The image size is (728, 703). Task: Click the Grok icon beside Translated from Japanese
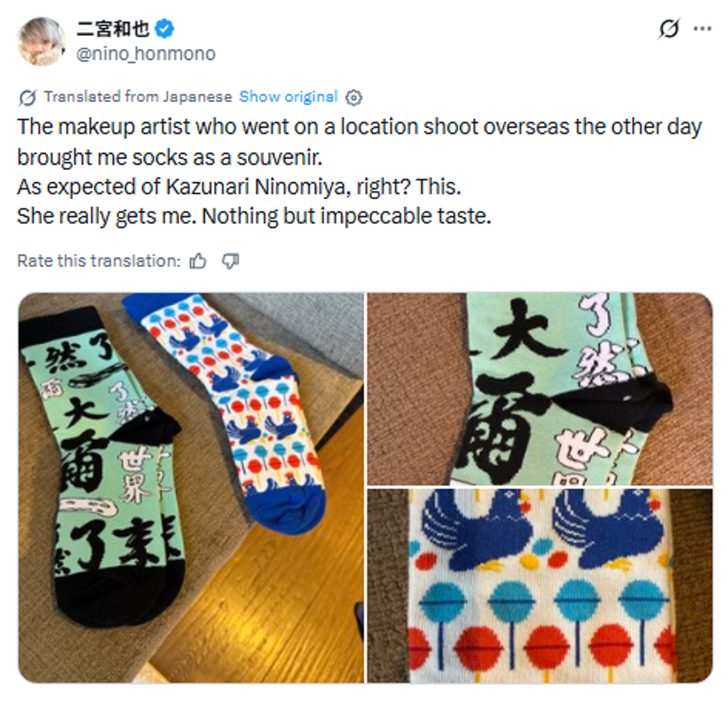coord(27,97)
